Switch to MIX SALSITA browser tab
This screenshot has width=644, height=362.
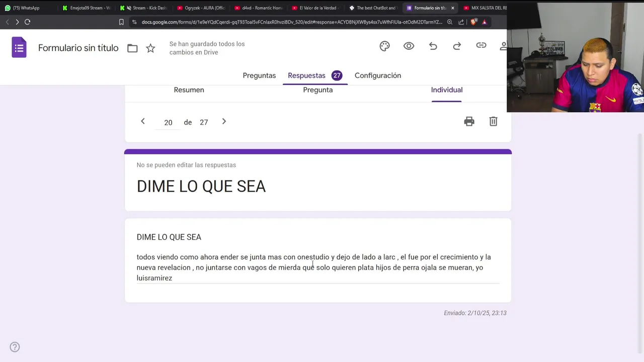click(485, 8)
